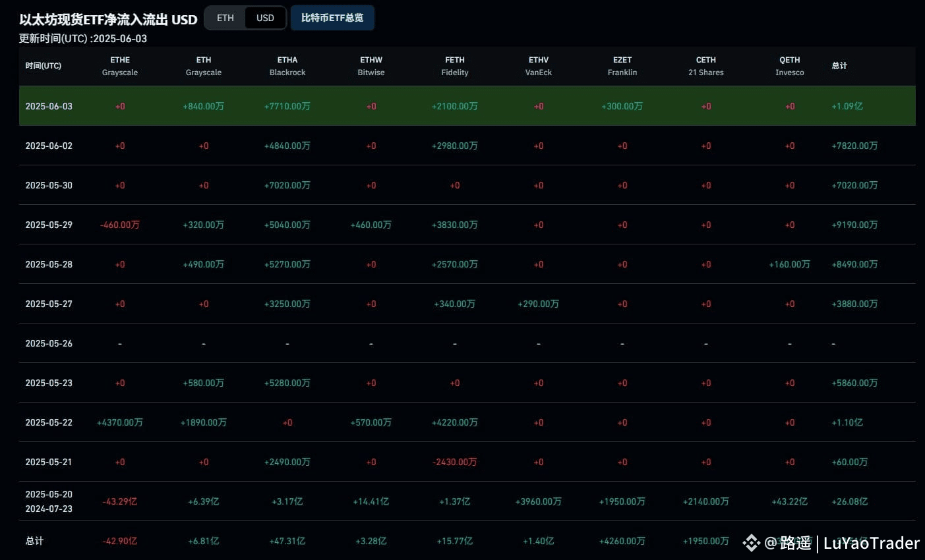The width and height of the screenshot is (925, 560).
Task: Click +840.00万 in the 2025-06-03 row
Action: [x=204, y=106]
